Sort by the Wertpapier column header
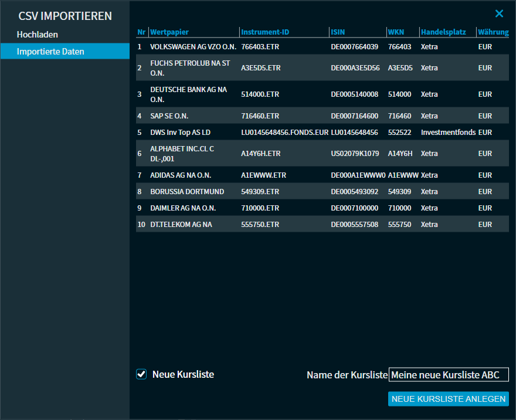 tap(169, 32)
